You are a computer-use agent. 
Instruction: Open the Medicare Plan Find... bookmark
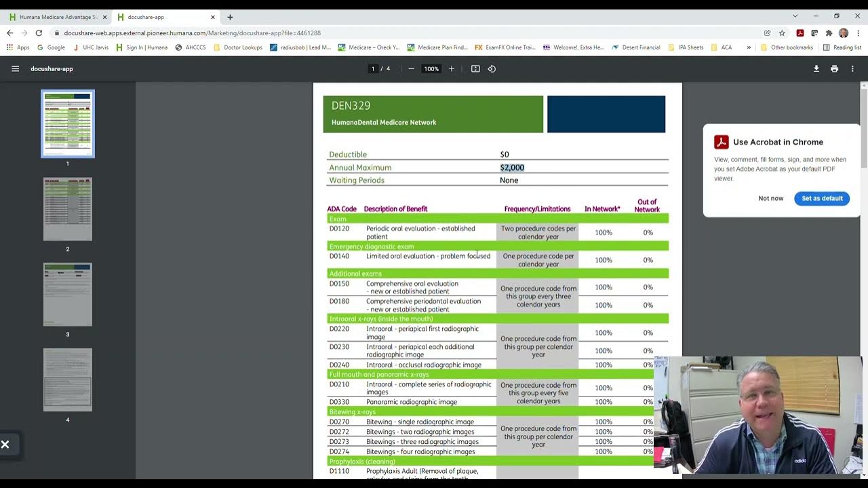click(x=437, y=47)
